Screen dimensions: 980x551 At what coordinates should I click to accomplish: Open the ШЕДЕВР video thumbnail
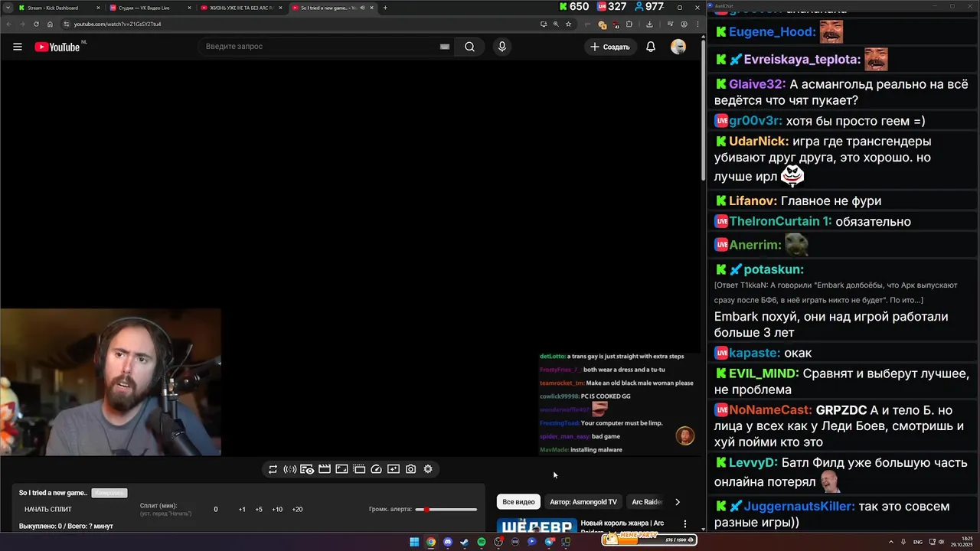click(537, 525)
